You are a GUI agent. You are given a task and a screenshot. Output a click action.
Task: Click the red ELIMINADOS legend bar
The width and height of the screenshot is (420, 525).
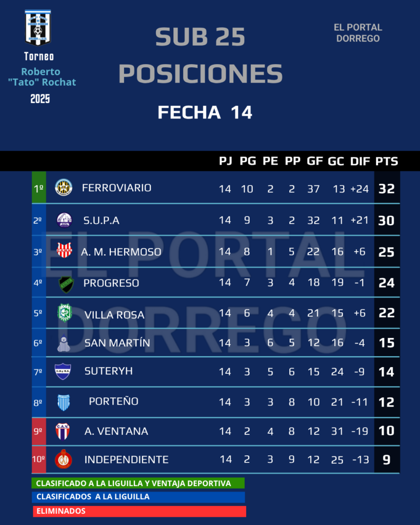139,511
